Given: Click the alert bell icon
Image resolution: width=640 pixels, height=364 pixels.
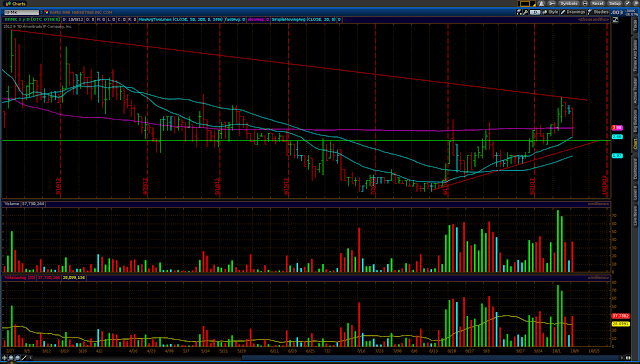Looking at the screenshot, I should [541, 3].
